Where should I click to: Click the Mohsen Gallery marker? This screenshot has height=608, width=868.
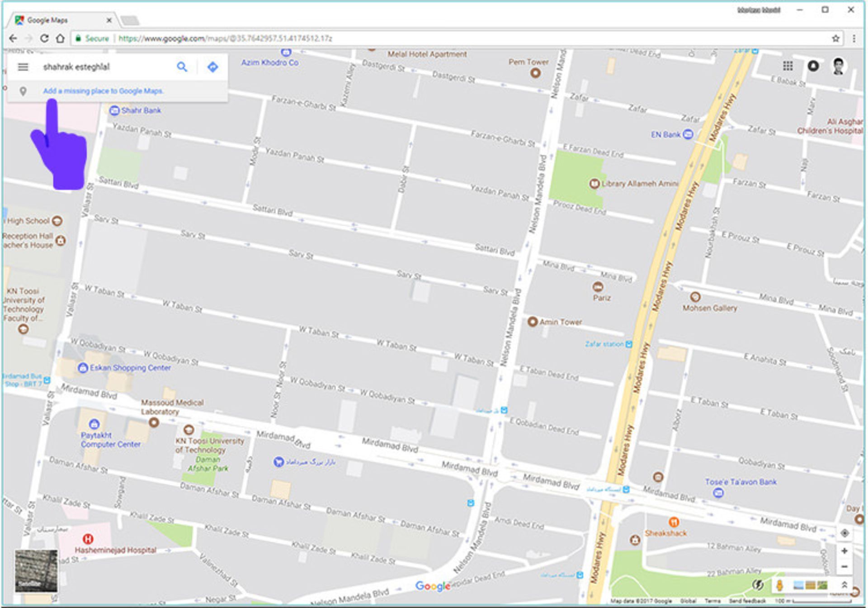[695, 297]
